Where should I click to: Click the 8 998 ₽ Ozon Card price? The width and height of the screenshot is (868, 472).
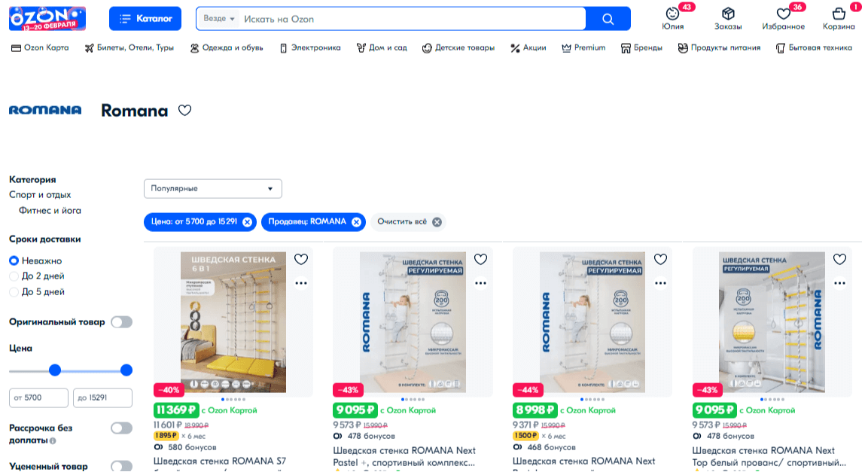tap(535, 410)
